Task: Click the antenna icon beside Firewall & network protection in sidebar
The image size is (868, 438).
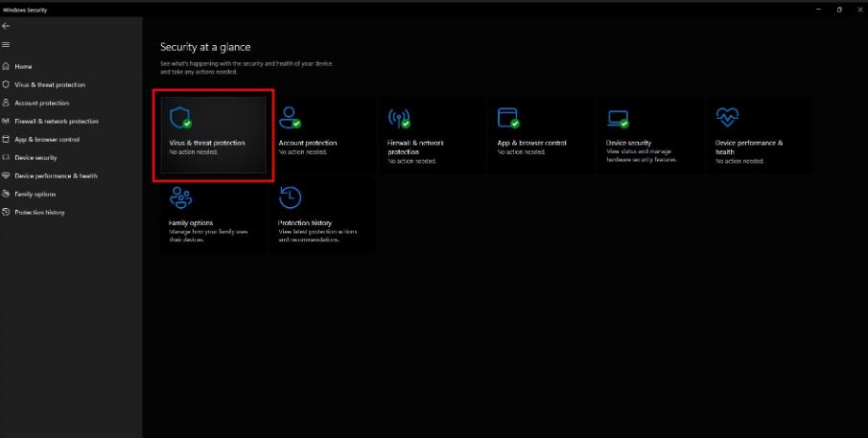Action: [x=6, y=121]
